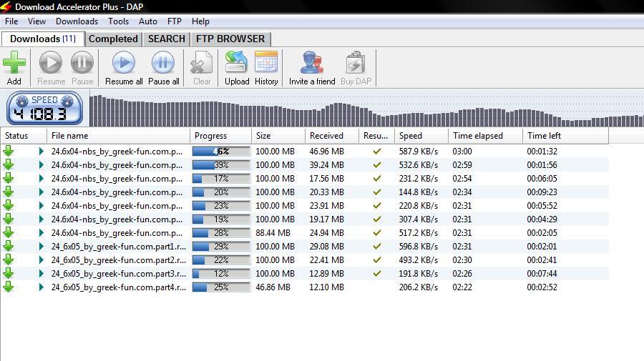Click the DAP lightning logo in title bar

point(6,6)
